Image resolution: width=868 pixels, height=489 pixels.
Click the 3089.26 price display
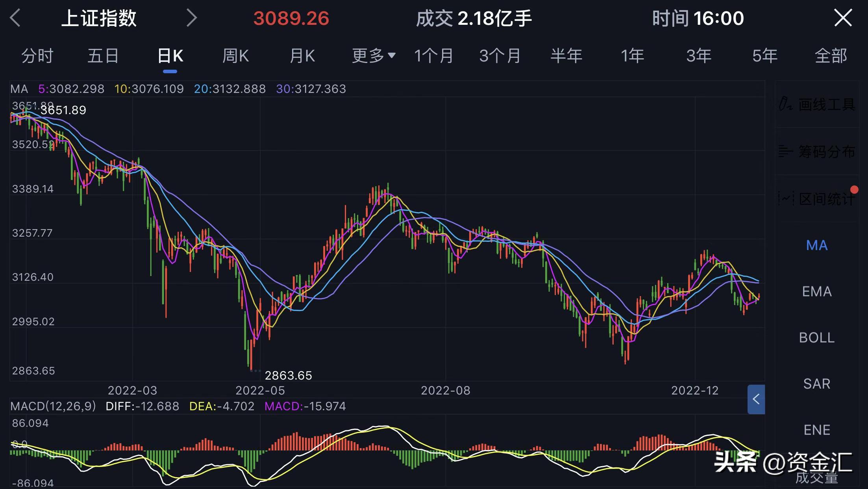[x=291, y=18]
